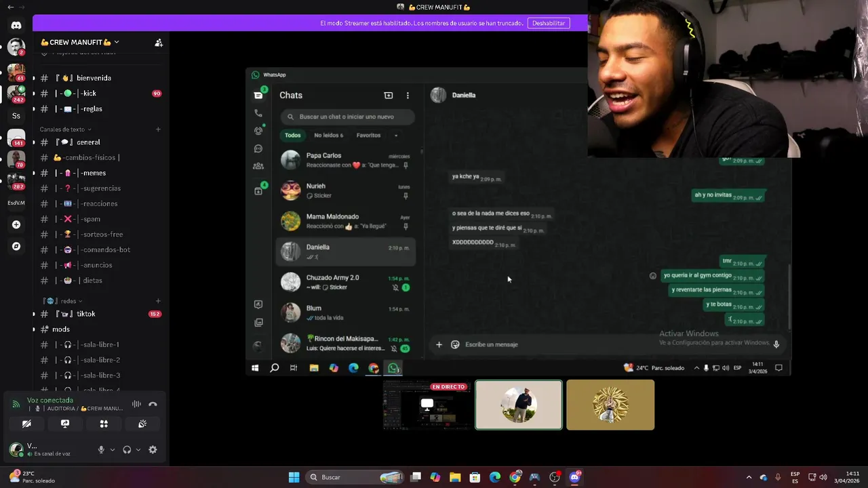Click the share screen button in voice panel
This screenshot has width=868, height=488.
(65, 424)
